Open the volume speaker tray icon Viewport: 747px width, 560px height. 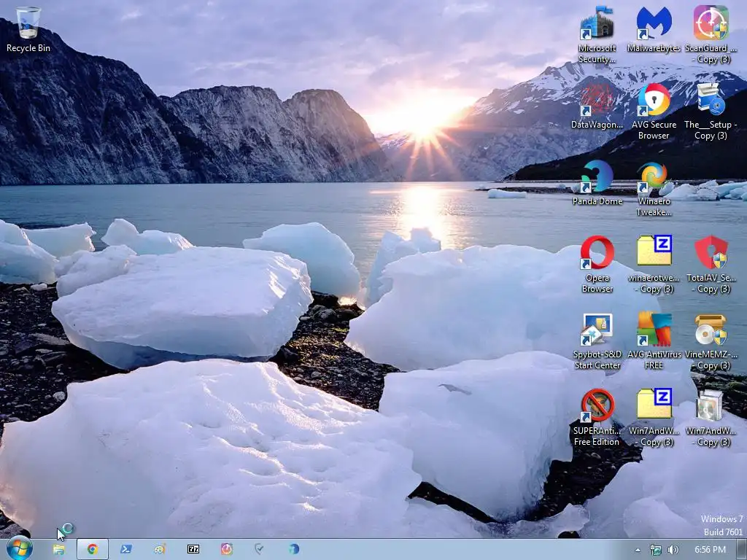coord(673,550)
